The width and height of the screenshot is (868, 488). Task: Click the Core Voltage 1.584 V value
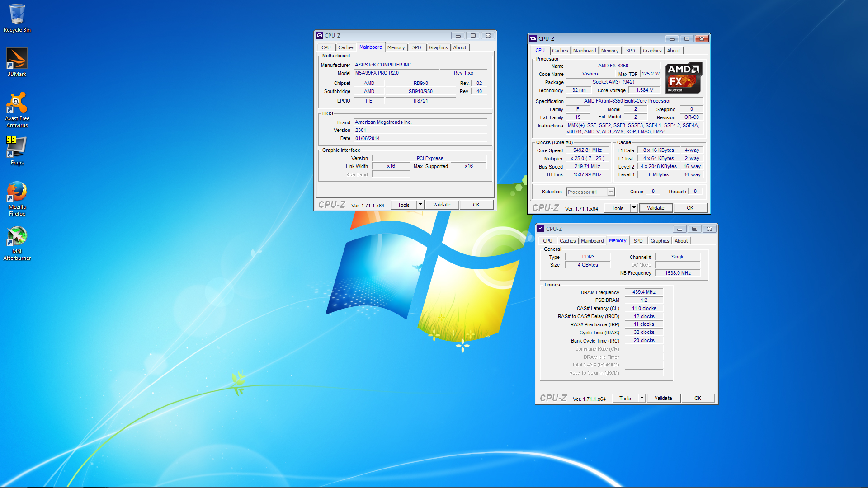[644, 90]
